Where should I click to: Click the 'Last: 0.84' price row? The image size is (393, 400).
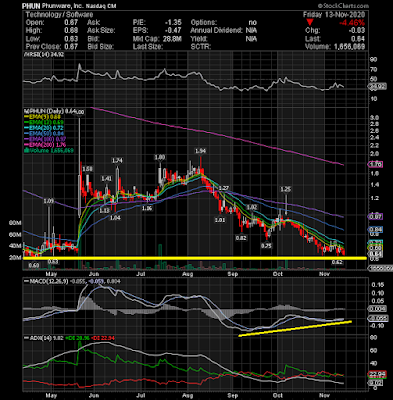[335, 39]
